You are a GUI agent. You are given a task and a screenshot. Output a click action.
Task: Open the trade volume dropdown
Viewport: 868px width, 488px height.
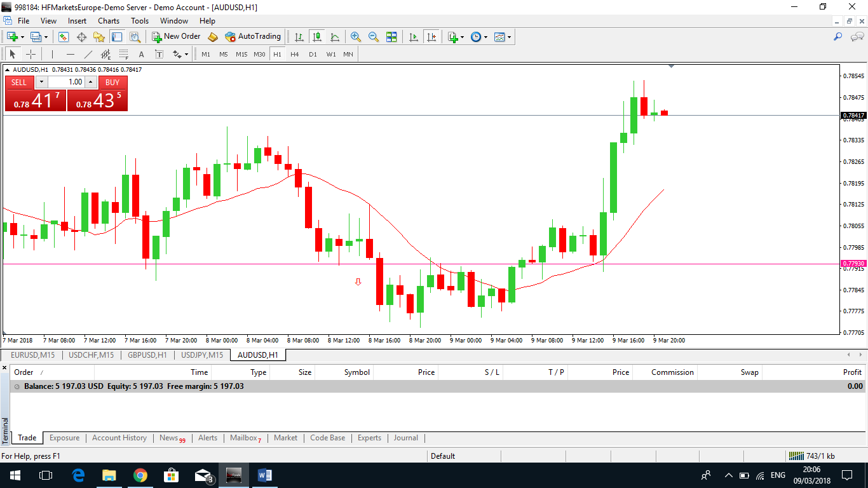click(41, 82)
